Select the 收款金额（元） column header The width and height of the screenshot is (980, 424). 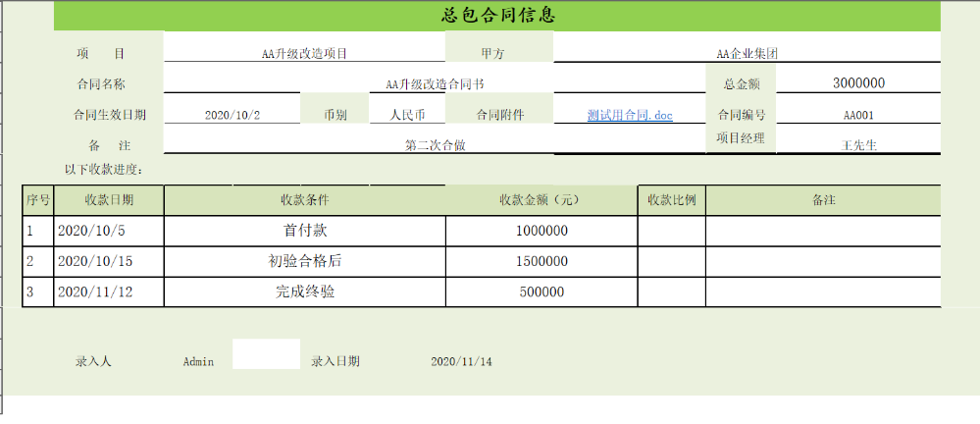pyautogui.click(x=542, y=200)
